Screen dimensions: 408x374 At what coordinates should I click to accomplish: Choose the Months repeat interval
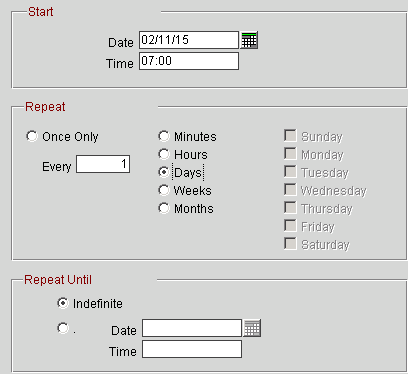click(164, 208)
